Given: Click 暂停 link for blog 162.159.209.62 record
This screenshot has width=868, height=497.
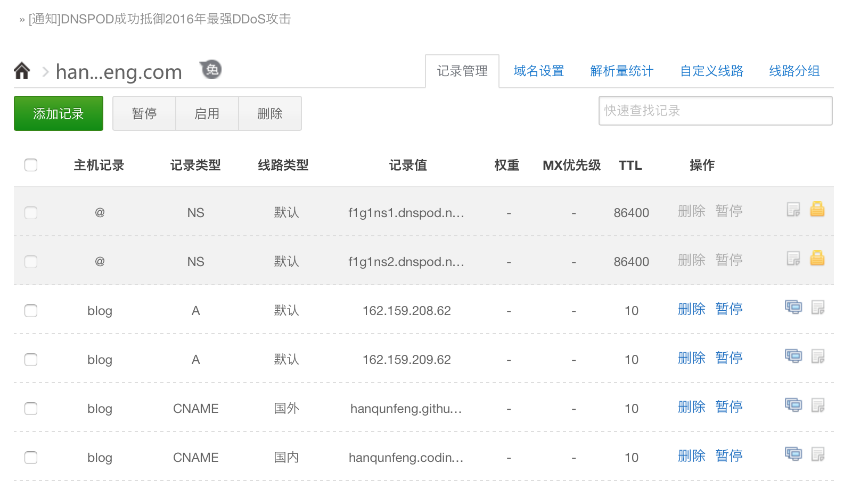Looking at the screenshot, I should click(x=729, y=358).
